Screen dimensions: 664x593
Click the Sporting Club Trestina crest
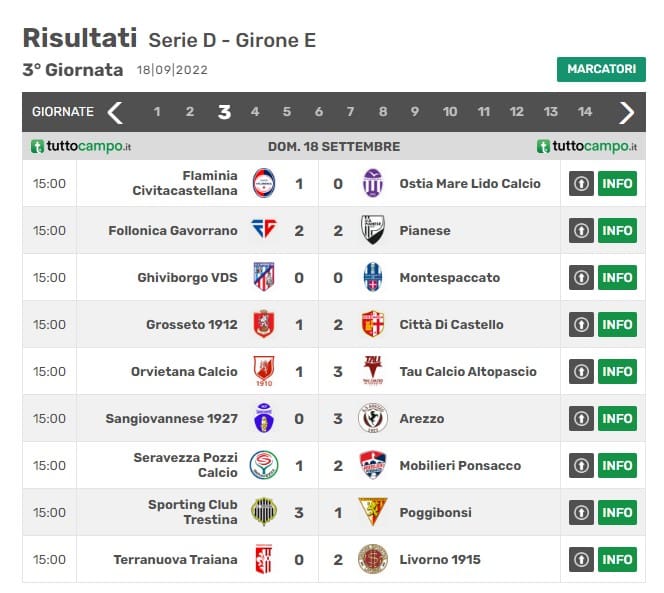(263, 512)
